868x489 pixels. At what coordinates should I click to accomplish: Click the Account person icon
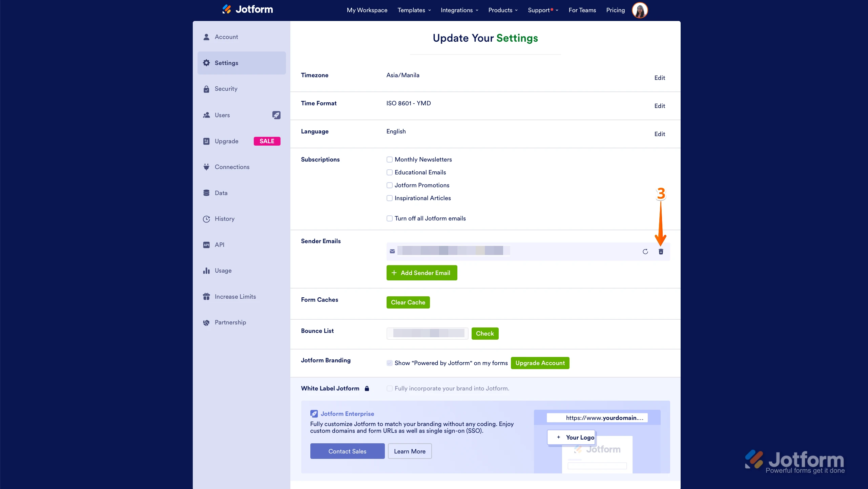[206, 37]
